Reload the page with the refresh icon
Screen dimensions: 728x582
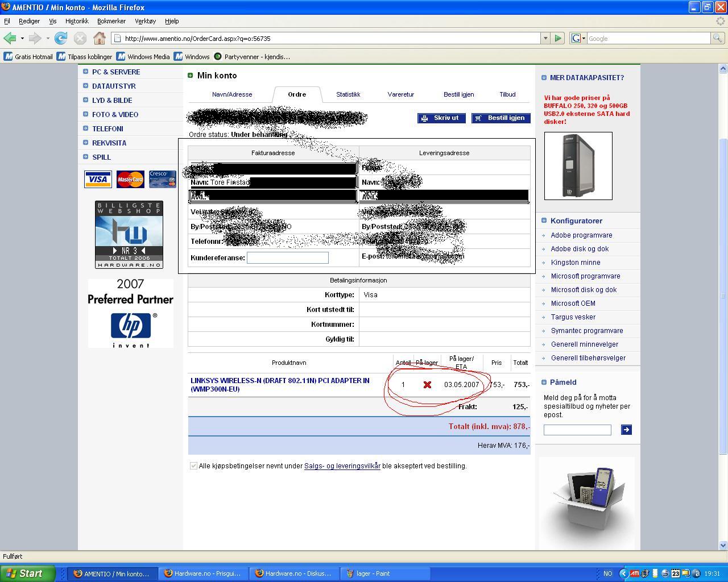[x=61, y=38]
